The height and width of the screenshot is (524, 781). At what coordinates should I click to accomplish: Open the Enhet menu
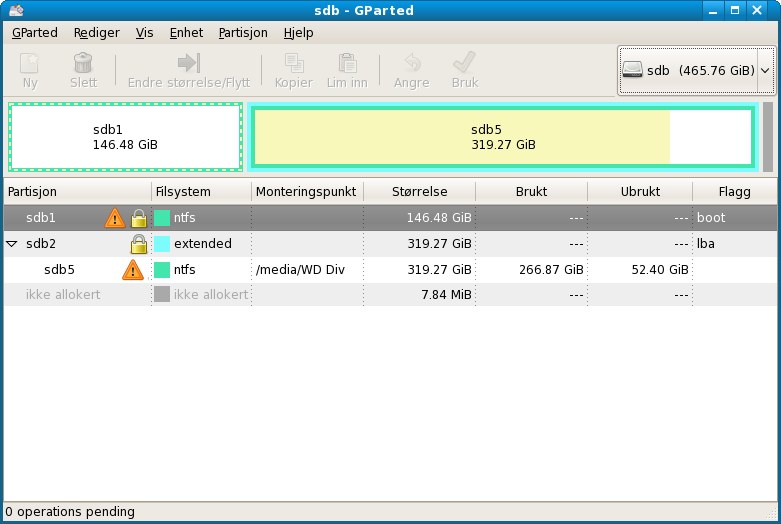[186, 33]
